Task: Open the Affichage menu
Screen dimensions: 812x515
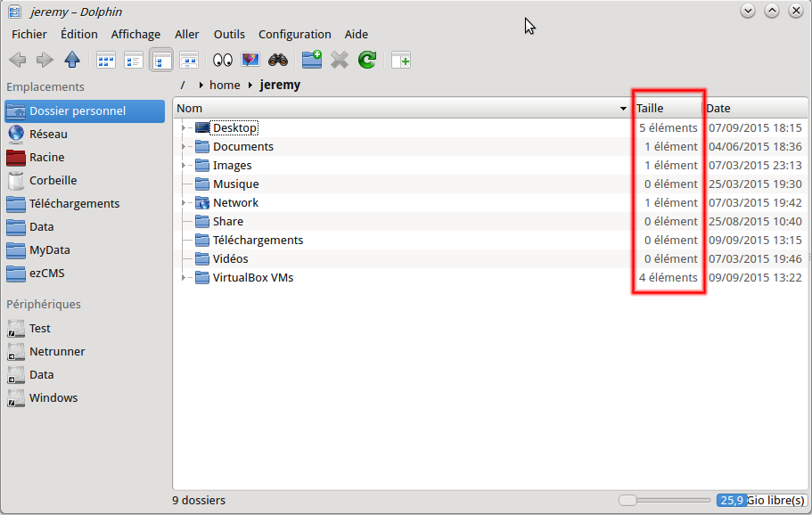Action: 135,35
